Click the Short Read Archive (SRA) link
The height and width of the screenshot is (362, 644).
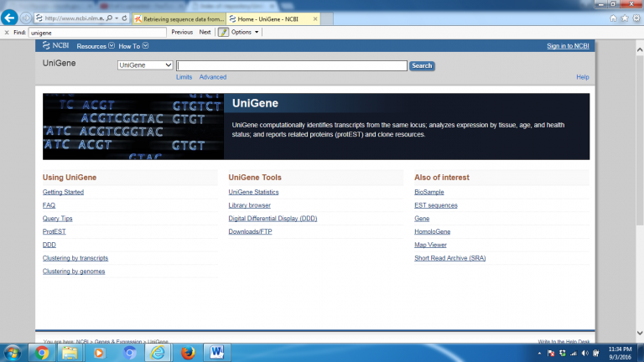[449, 258]
